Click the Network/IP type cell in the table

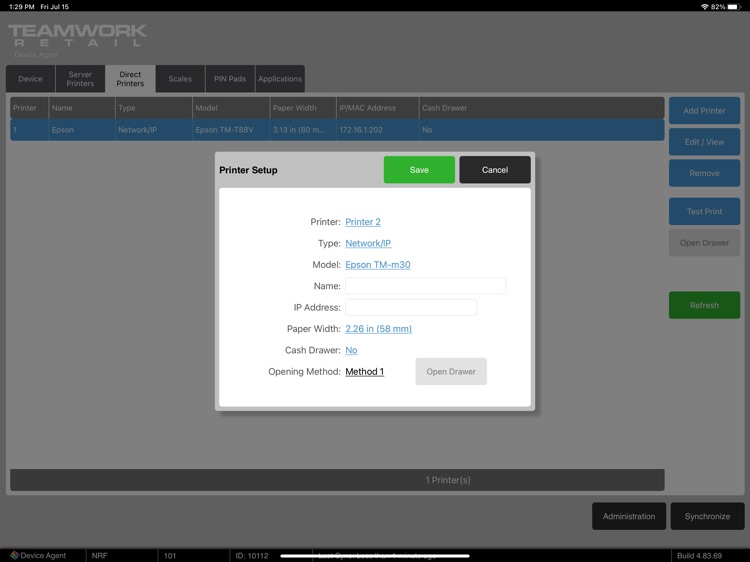[154, 130]
